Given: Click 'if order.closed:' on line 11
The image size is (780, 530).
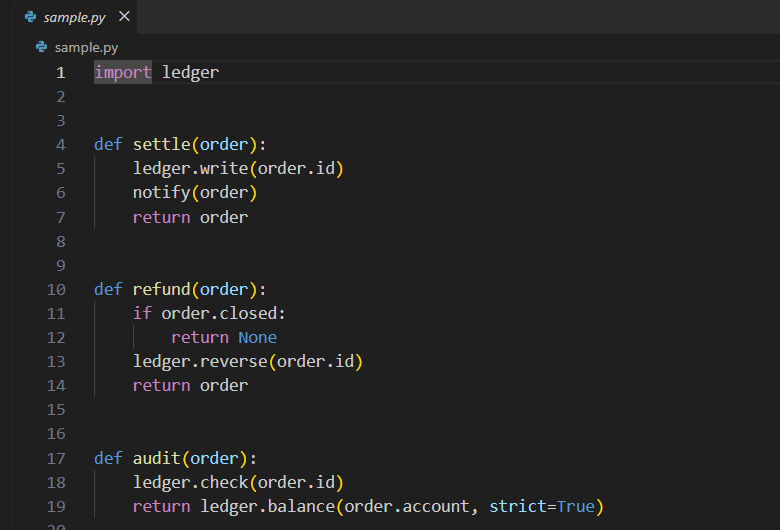Looking at the screenshot, I should coord(209,313).
